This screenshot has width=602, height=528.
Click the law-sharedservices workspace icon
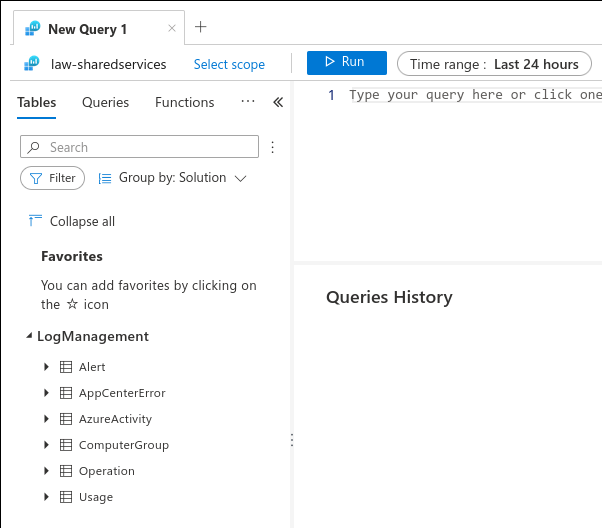point(32,64)
